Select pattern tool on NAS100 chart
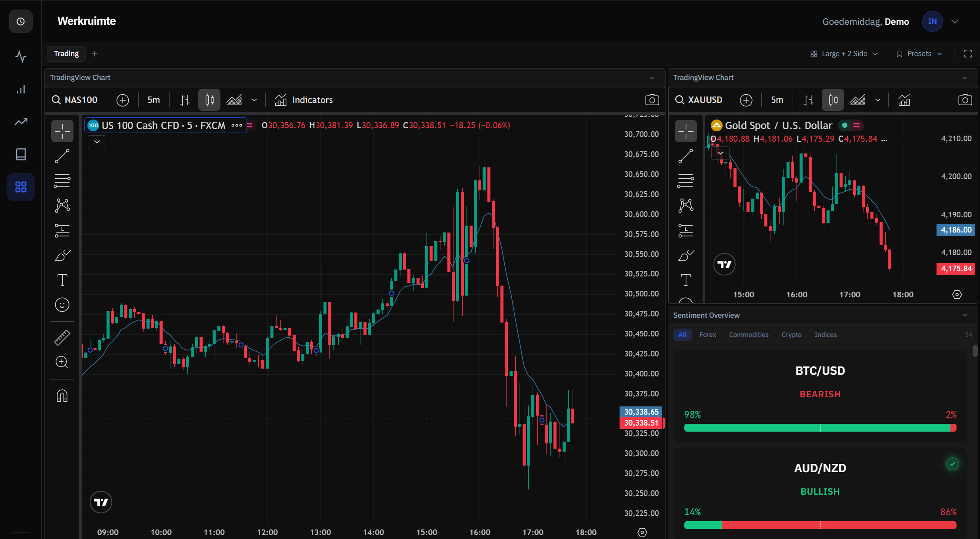Viewport: 980px width, 539px height. tap(62, 205)
